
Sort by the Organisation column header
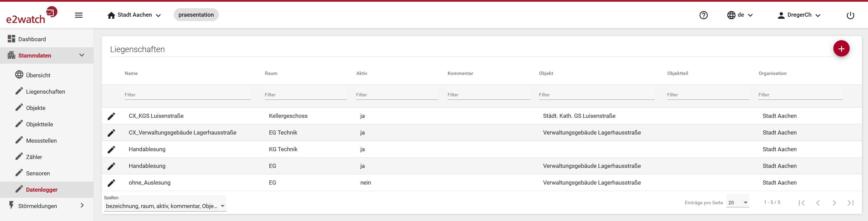(772, 73)
